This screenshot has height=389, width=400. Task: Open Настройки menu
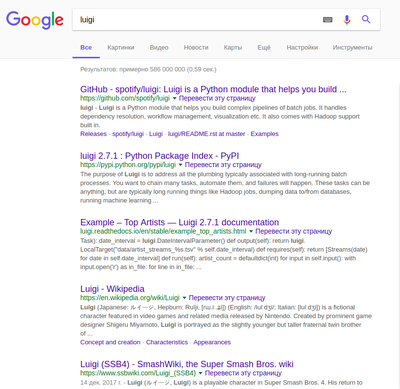pyautogui.click(x=302, y=48)
